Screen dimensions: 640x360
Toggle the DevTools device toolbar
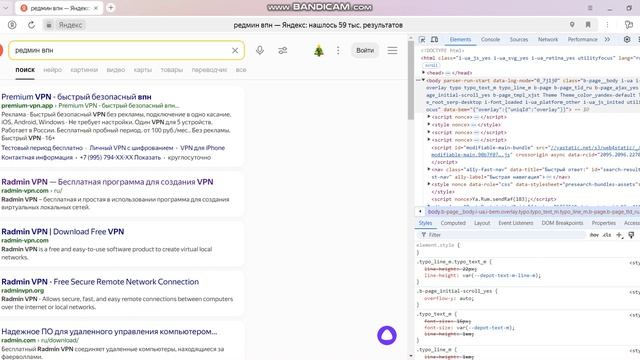[x=435, y=40]
